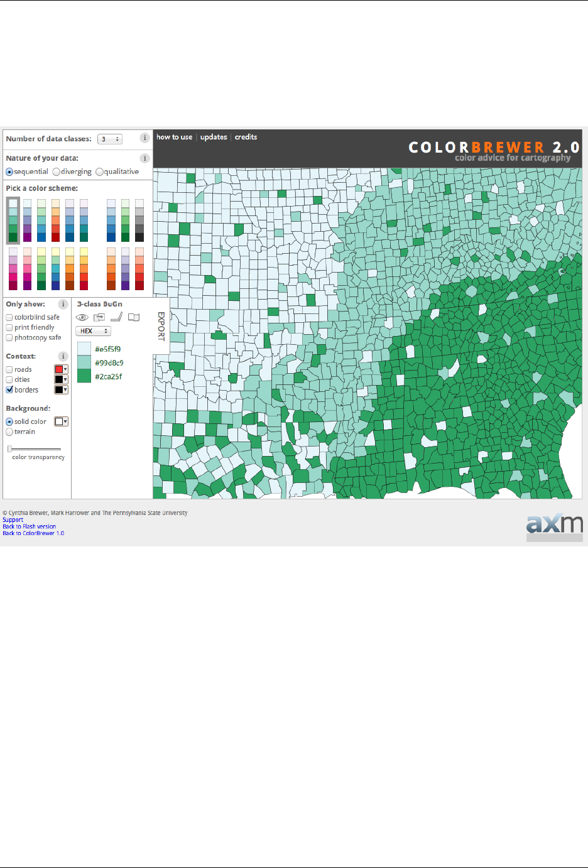588x868 pixels.
Task: Show roads on the map
Action: coord(9,370)
